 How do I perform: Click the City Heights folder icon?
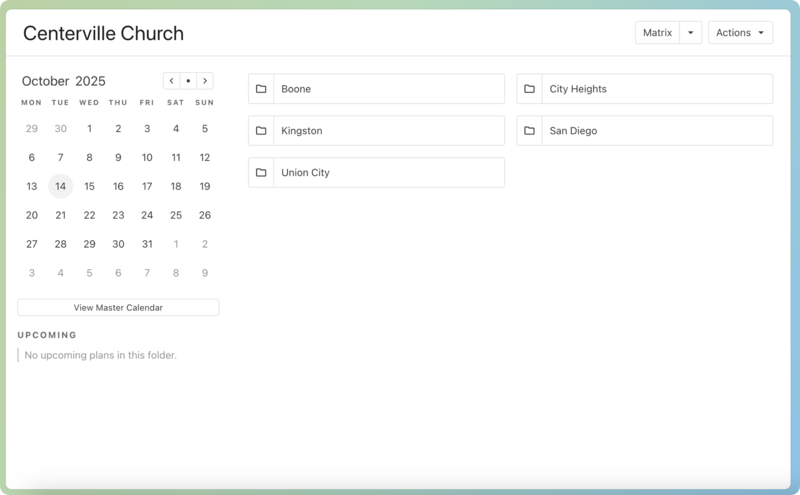pyautogui.click(x=529, y=89)
